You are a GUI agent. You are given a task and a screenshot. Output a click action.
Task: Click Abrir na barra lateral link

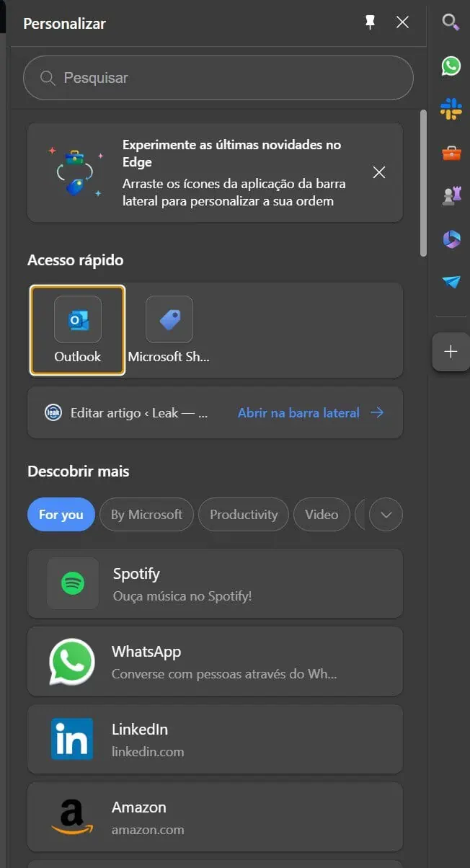tap(311, 413)
